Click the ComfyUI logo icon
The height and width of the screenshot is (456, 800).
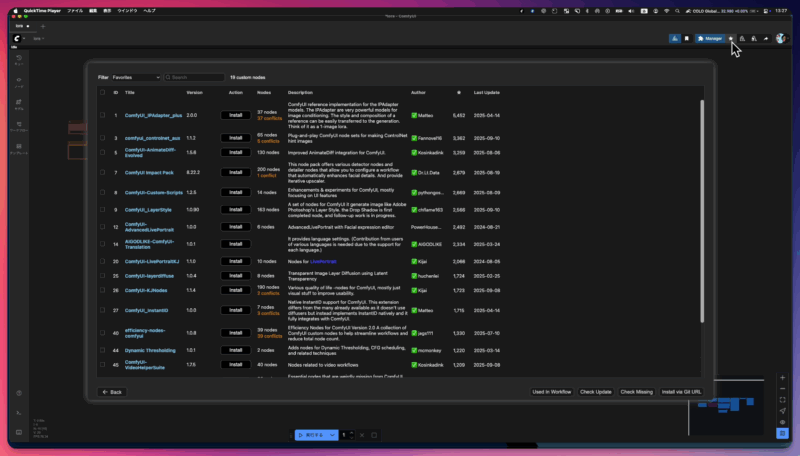click(x=17, y=38)
